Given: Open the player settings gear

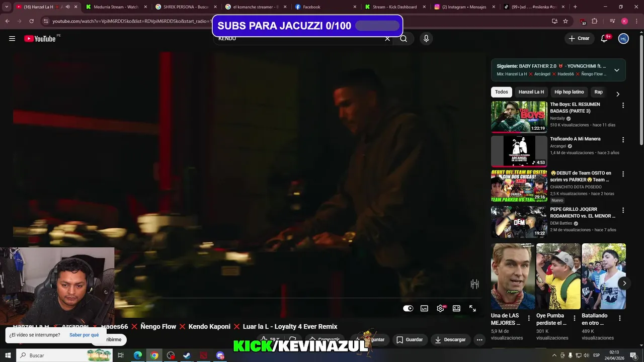Looking at the screenshot, I should point(441,308).
